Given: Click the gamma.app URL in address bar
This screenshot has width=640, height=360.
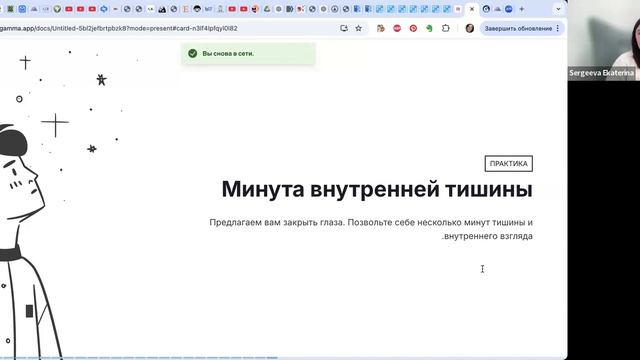Looking at the screenshot, I should 118,28.
